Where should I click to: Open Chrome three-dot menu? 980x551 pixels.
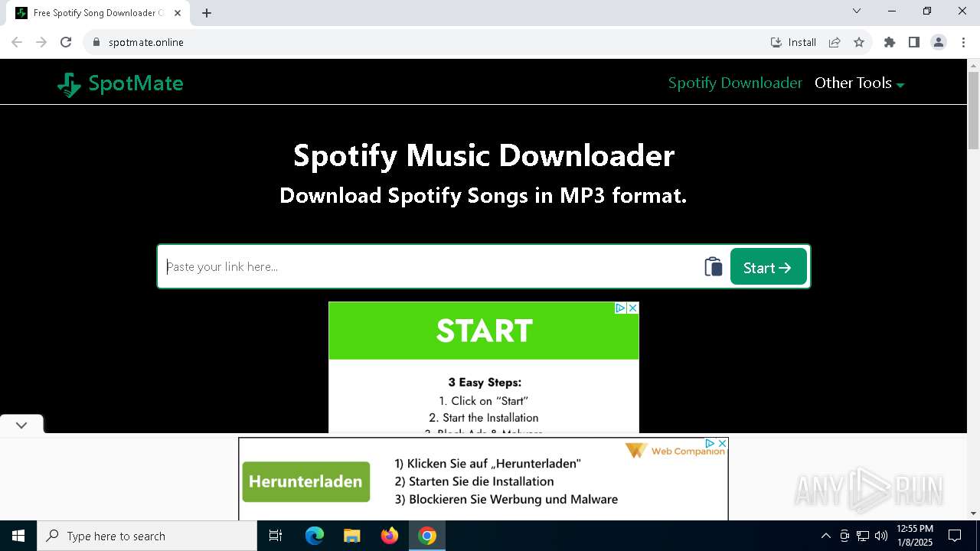pos(963,42)
